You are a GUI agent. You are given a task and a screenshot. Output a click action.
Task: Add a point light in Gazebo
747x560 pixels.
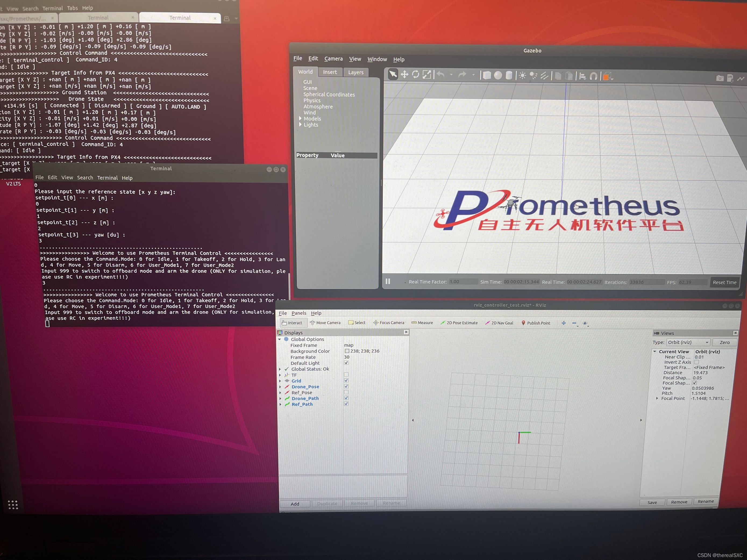coord(522,76)
